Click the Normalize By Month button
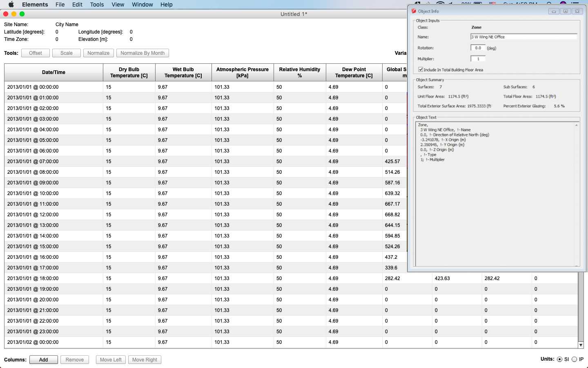The image size is (588, 368). pyautogui.click(x=143, y=53)
